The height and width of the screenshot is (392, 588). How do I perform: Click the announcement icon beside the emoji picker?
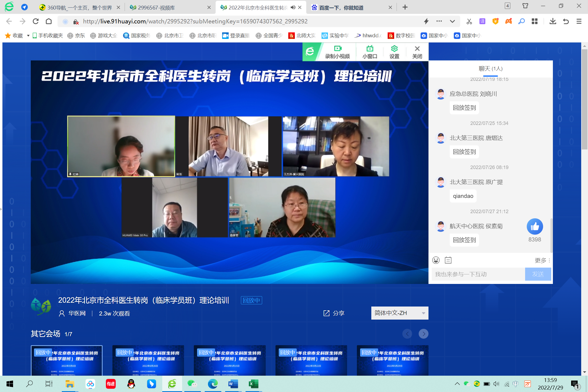448,260
